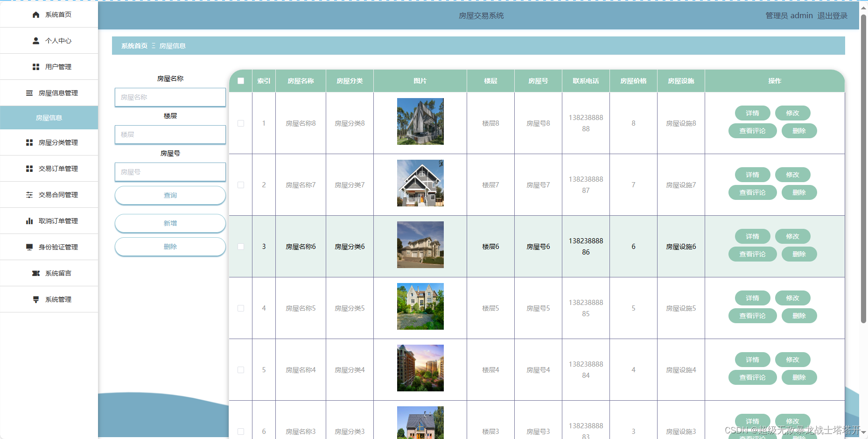Click the house image for 房屋名称8
Viewport: 868px width, 439px height.
(420, 121)
